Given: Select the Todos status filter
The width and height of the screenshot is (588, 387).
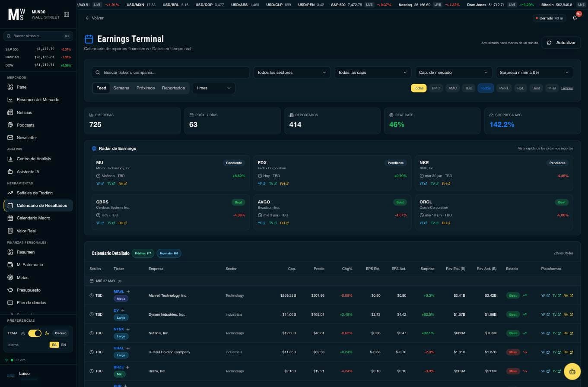Looking at the screenshot, I should point(486,88).
